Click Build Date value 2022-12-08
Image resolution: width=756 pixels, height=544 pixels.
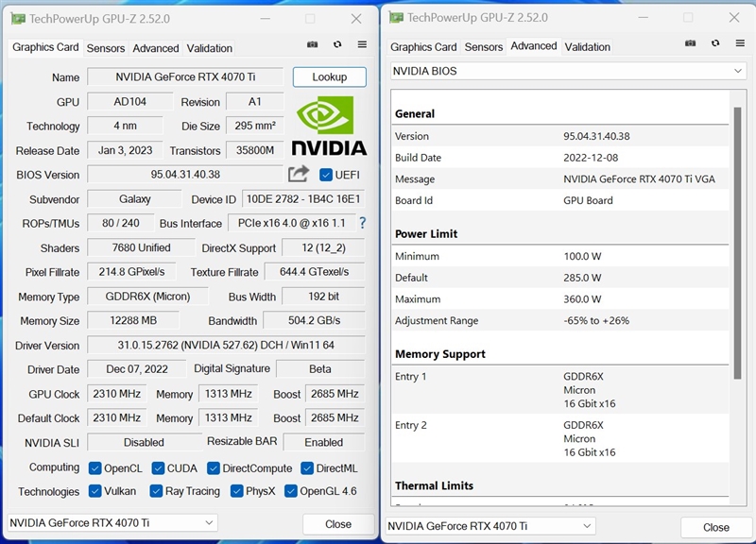pos(590,158)
